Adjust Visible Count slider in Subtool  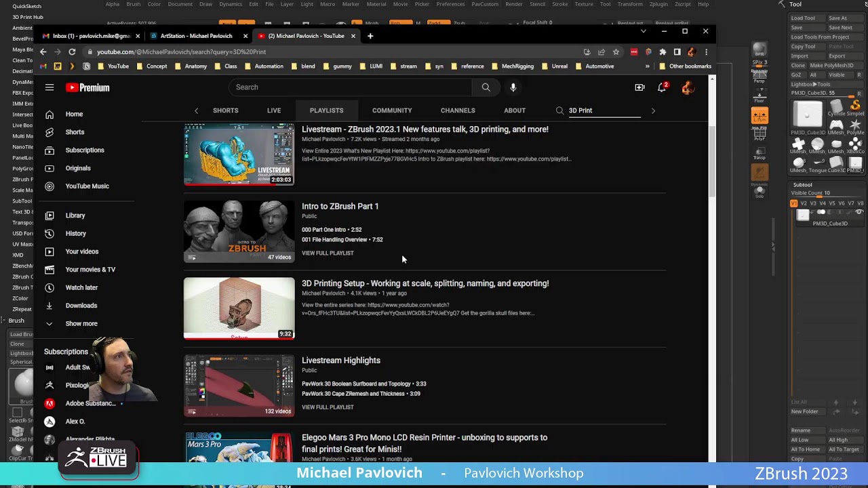pyautogui.click(x=826, y=193)
